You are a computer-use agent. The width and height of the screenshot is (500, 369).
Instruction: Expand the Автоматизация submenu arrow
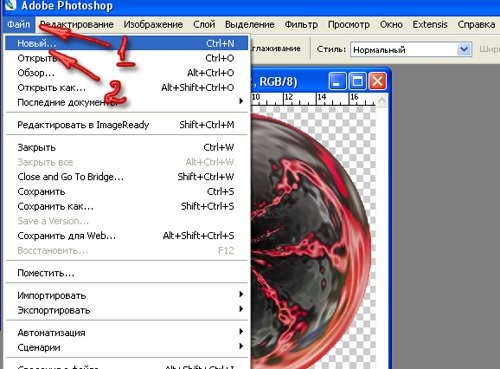click(x=241, y=332)
